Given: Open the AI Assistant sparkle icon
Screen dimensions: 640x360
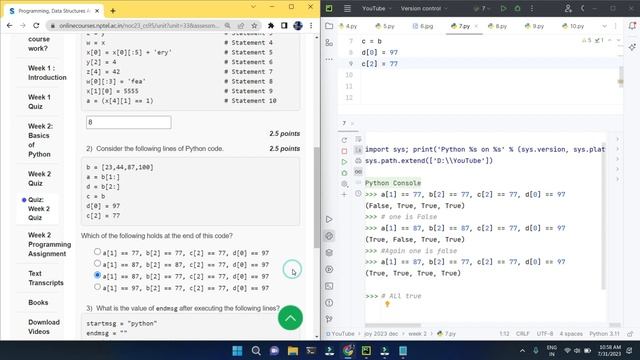Looking at the screenshot, I should (632, 47).
